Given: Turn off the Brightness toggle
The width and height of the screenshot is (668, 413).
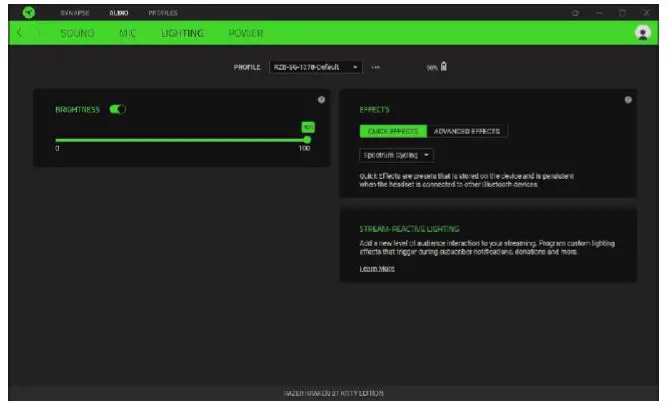Looking at the screenshot, I should click(118, 110).
